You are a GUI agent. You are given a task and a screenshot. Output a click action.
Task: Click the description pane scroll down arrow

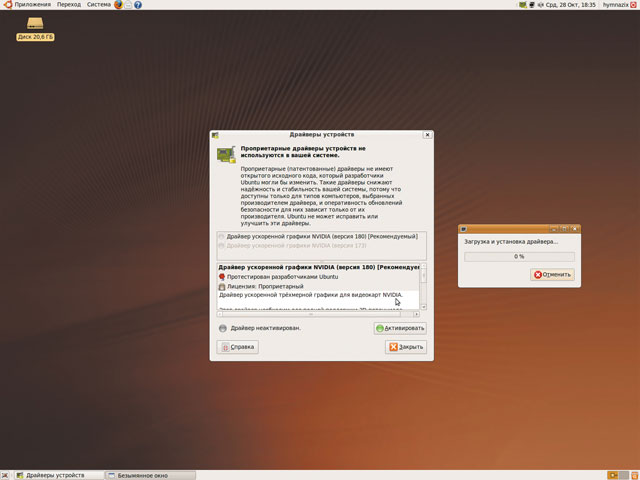point(424,307)
